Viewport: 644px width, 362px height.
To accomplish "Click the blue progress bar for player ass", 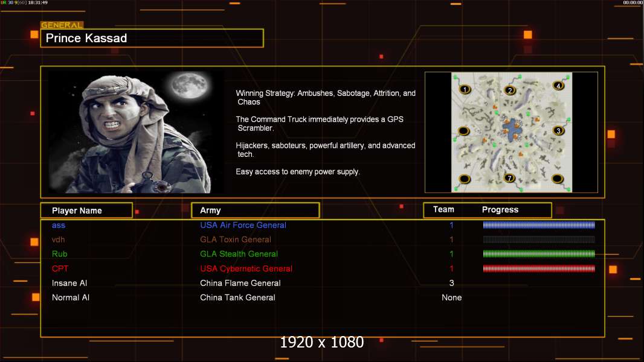I will pos(539,224).
